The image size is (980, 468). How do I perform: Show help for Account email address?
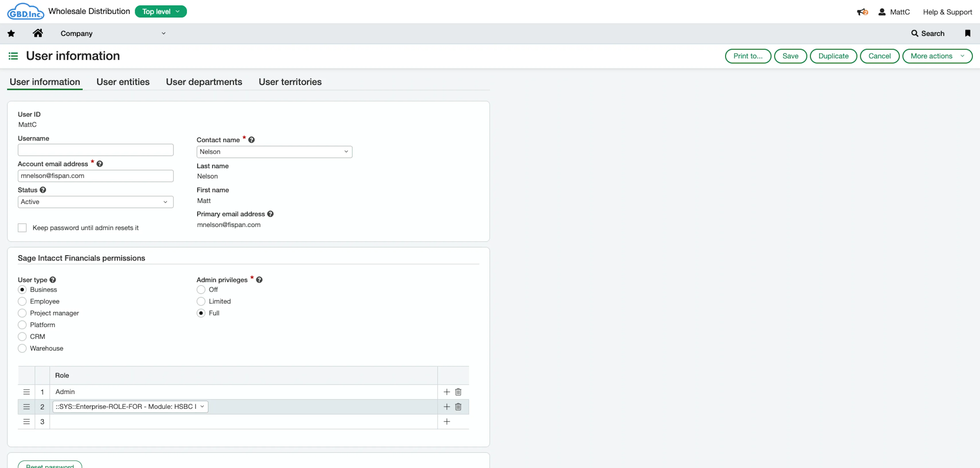point(100,164)
